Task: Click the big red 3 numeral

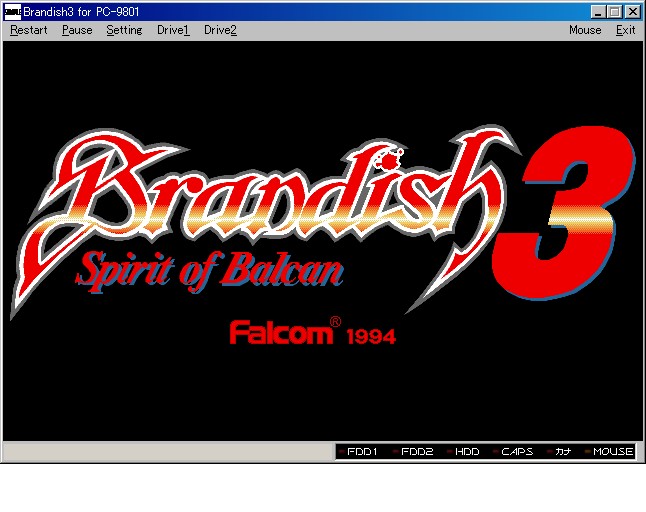Action: 564,212
